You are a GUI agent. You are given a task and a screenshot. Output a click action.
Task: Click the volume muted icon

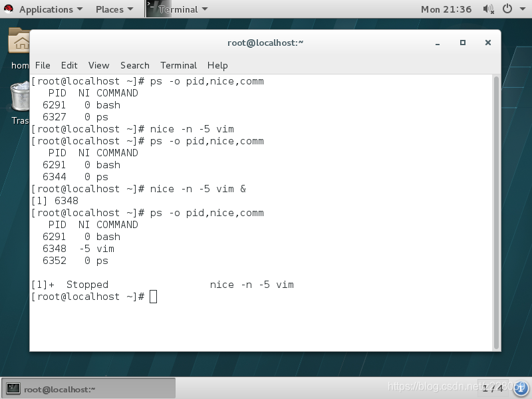(488, 9)
